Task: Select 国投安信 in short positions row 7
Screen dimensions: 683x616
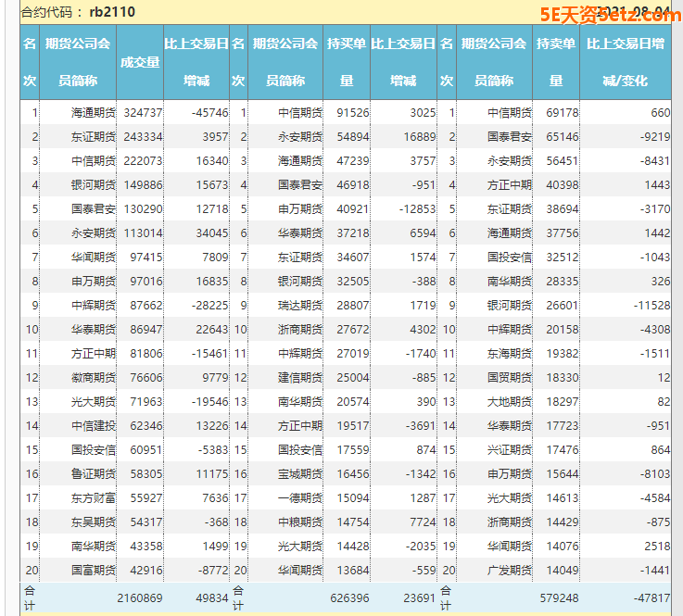Action: click(x=509, y=258)
